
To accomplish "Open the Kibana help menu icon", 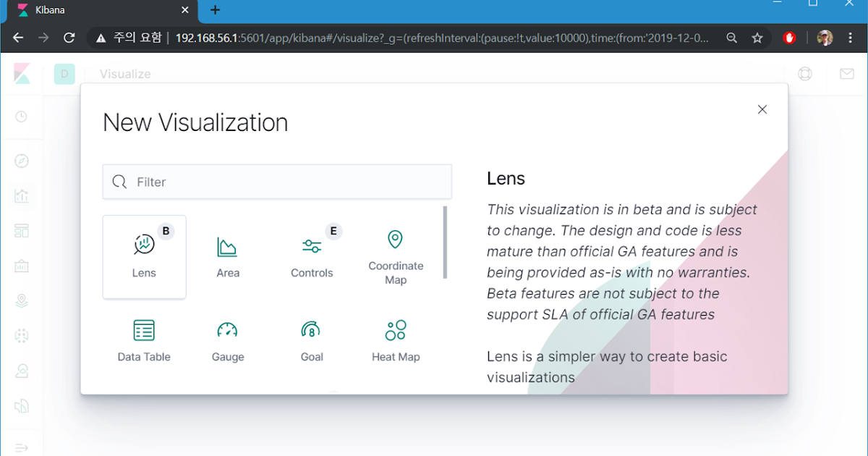I will tap(805, 74).
